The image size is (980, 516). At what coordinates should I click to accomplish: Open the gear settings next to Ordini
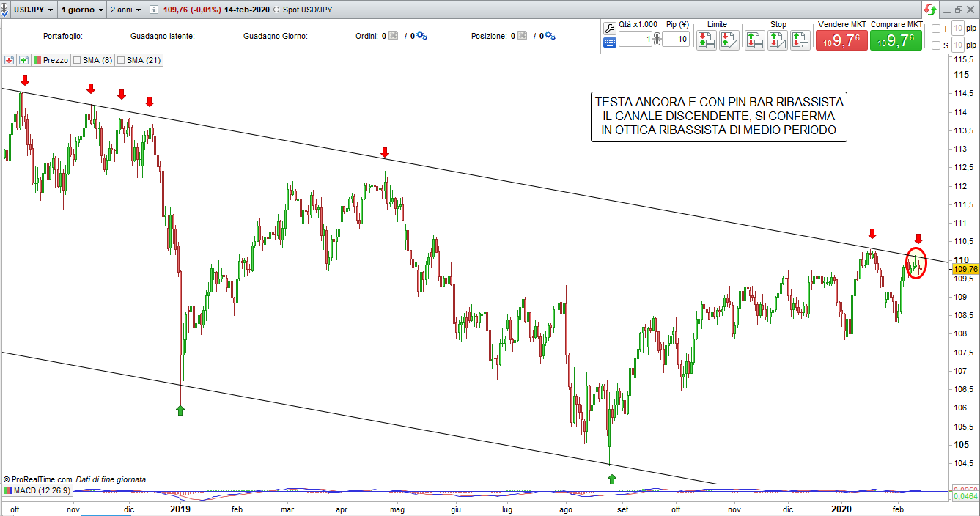421,35
